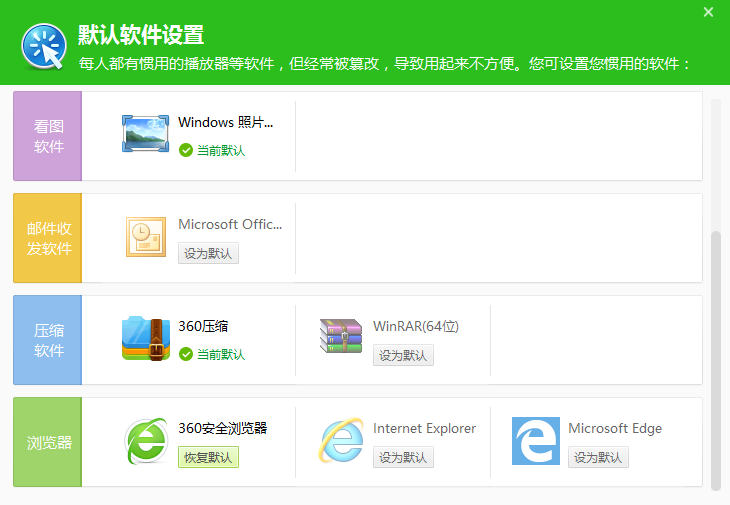Click the 'Windows 照片...' name text
730x505 pixels.
225,122
